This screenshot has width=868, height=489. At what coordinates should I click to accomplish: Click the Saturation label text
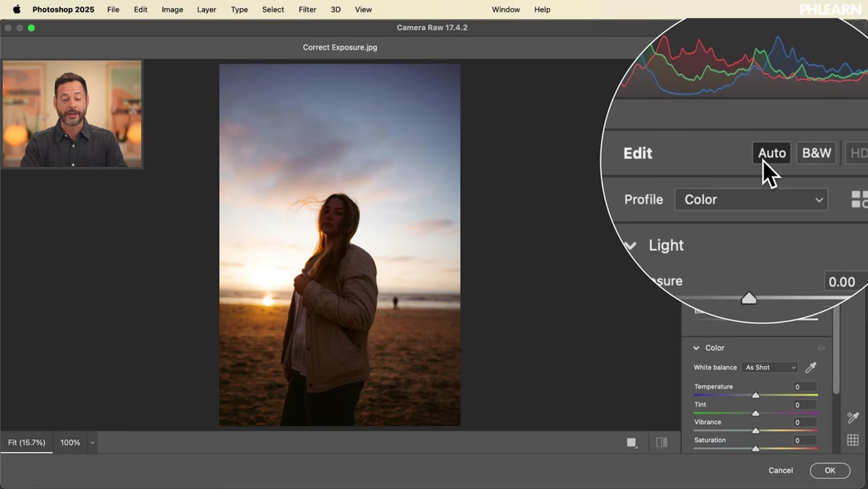710,441
